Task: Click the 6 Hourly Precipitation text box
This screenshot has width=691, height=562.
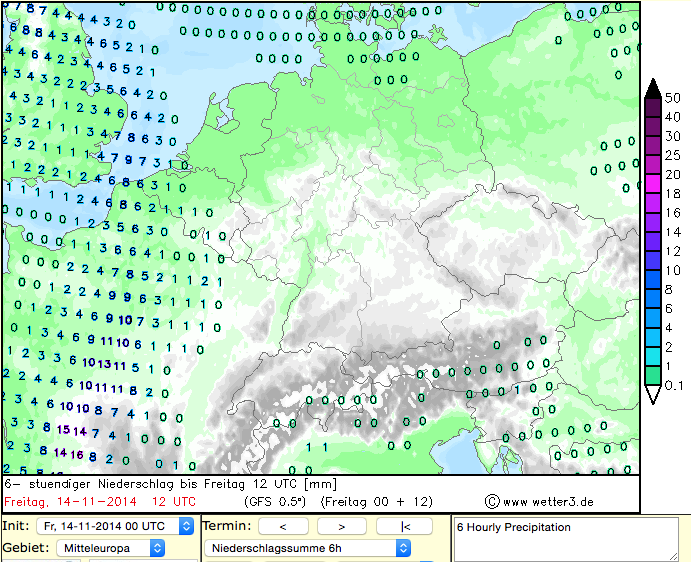Action: [x=565, y=539]
